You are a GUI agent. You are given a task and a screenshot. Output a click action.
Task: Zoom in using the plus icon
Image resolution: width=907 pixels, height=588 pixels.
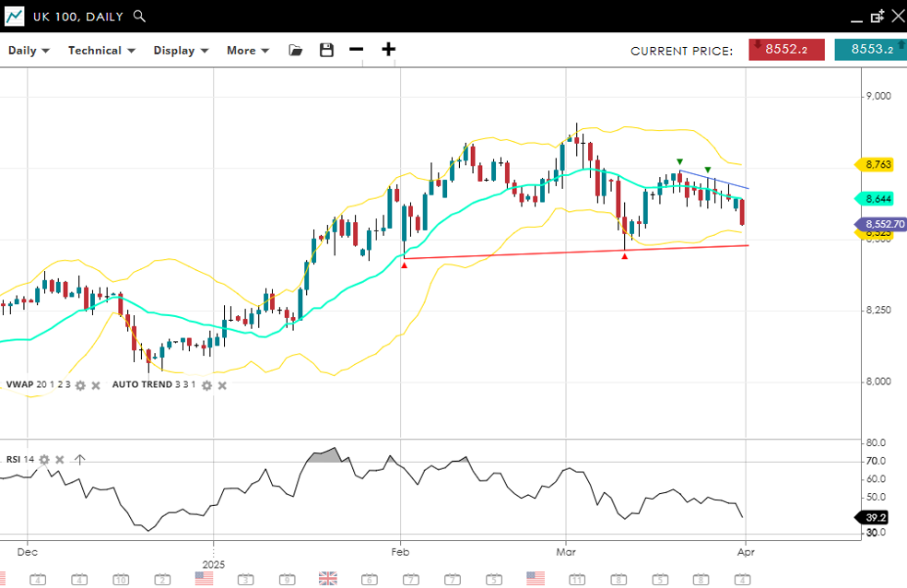[389, 50]
